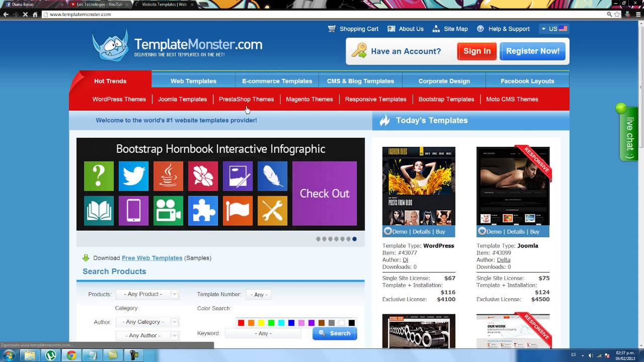Open the Bootstrap Templates link

pos(446,99)
